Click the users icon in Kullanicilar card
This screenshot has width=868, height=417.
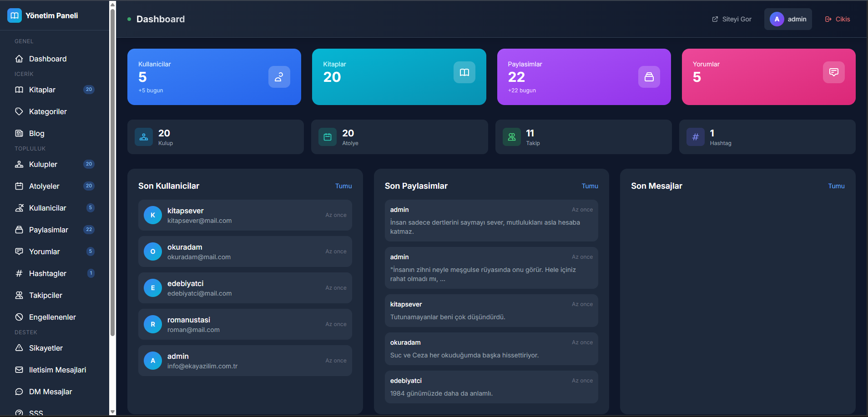coord(279,77)
